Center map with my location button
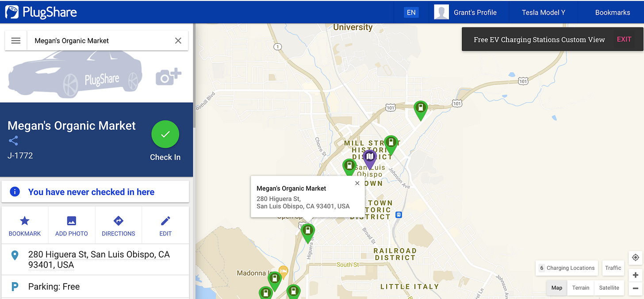This screenshot has width=644, height=299. click(x=636, y=257)
